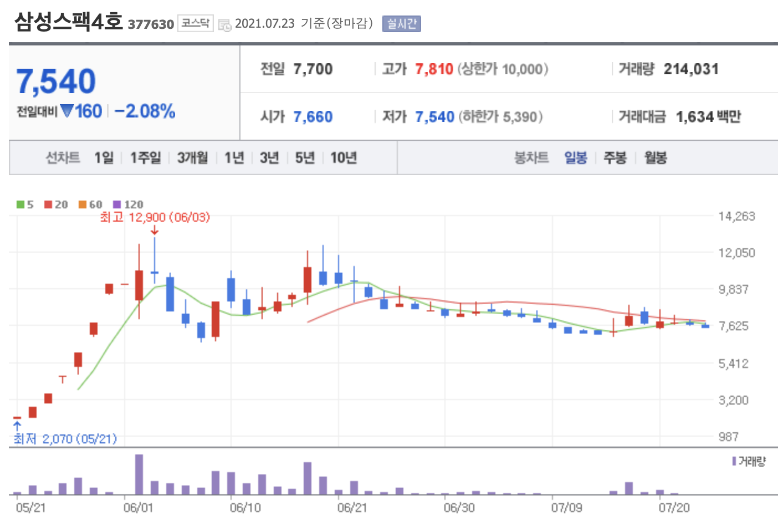
Task: Switch to 주봉 weekly candle chart
Action: pyautogui.click(x=615, y=158)
